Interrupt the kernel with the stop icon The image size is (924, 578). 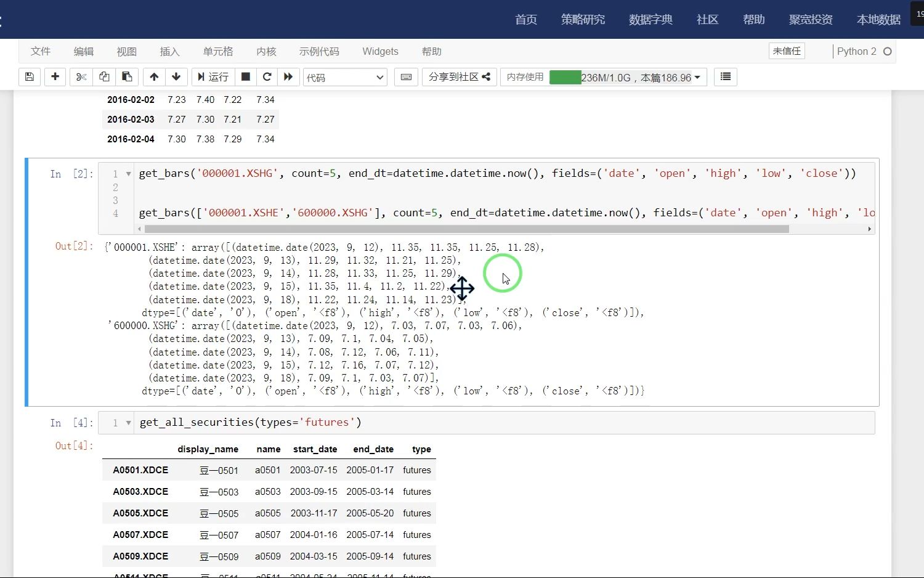(245, 77)
